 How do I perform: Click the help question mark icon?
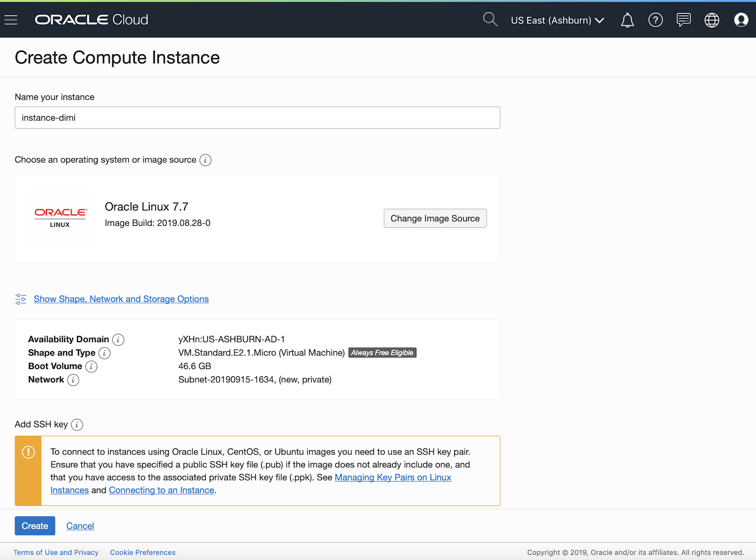point(655,20)
